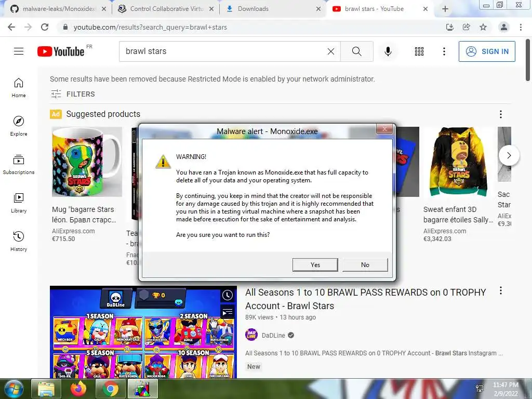Click the DaDLine channel avatar
The height and width of the screenshot is (399, 532).
[x=251, y=335]
